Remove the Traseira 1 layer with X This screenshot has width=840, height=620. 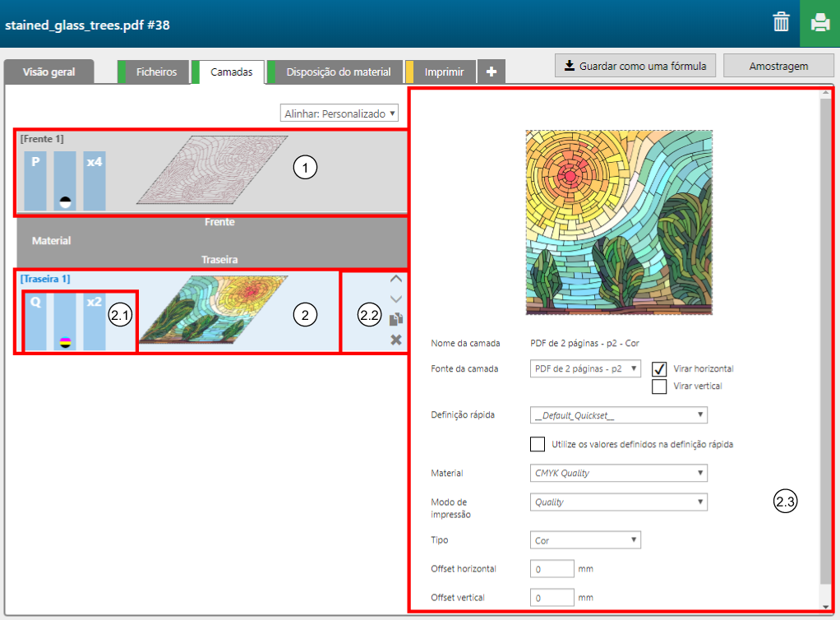tap(396, 340)
